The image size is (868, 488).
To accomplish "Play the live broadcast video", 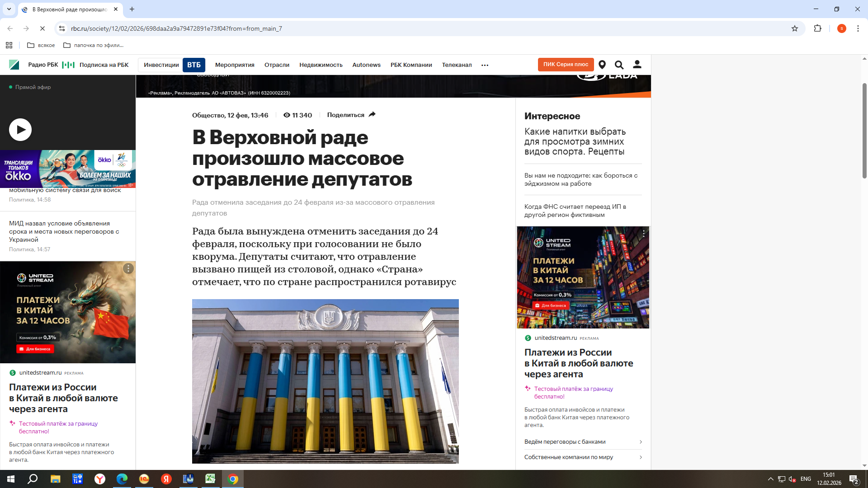I will click(20, 130).
